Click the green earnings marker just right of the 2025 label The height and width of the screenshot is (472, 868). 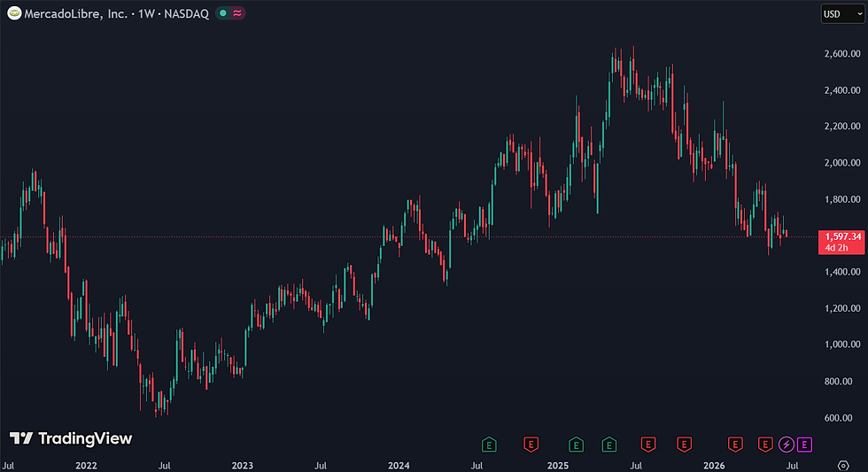576,445
